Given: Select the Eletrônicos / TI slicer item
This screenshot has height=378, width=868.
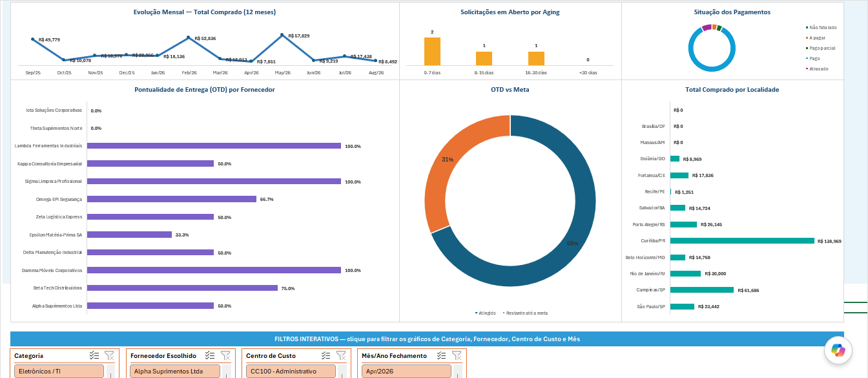Looking at the screenshot, I should coord(59,371).
